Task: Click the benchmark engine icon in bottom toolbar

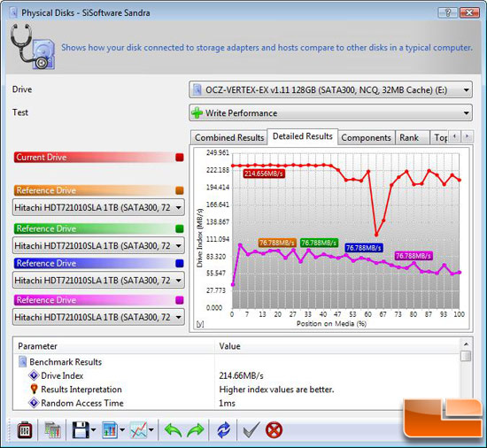Action: click(24, 430)
